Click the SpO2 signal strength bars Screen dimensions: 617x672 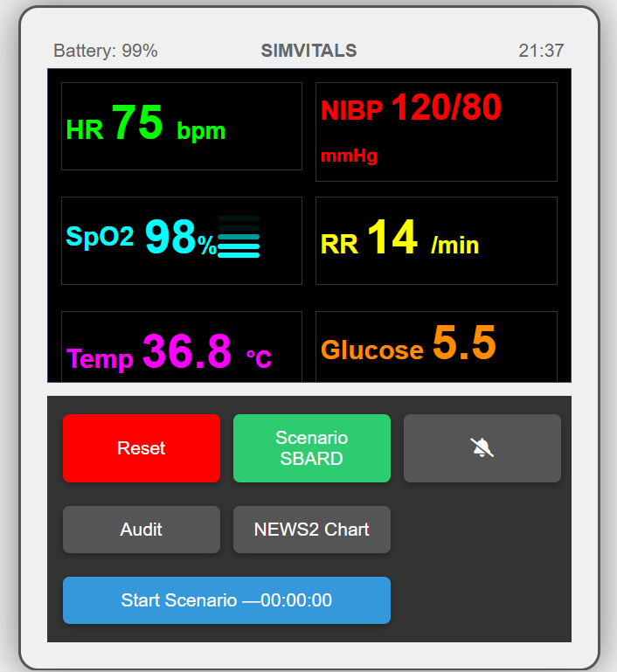(x=239, y=237)
